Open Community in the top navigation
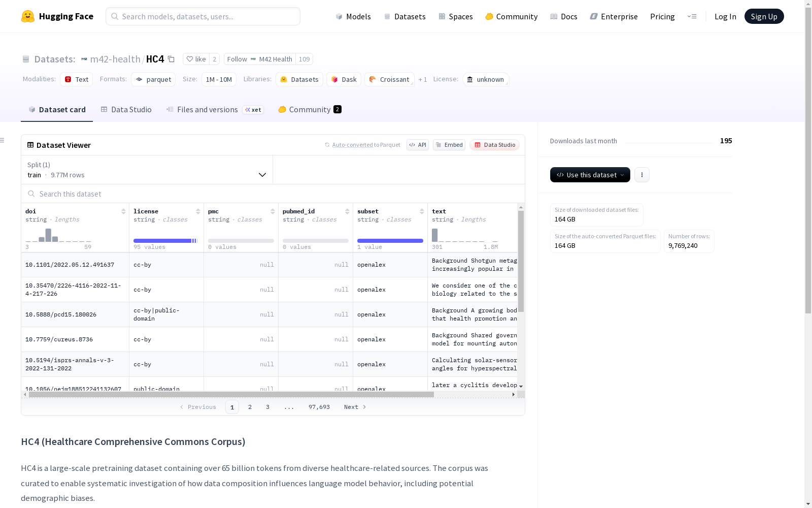This screenshot has width=812, height=508. coord(511,16)
